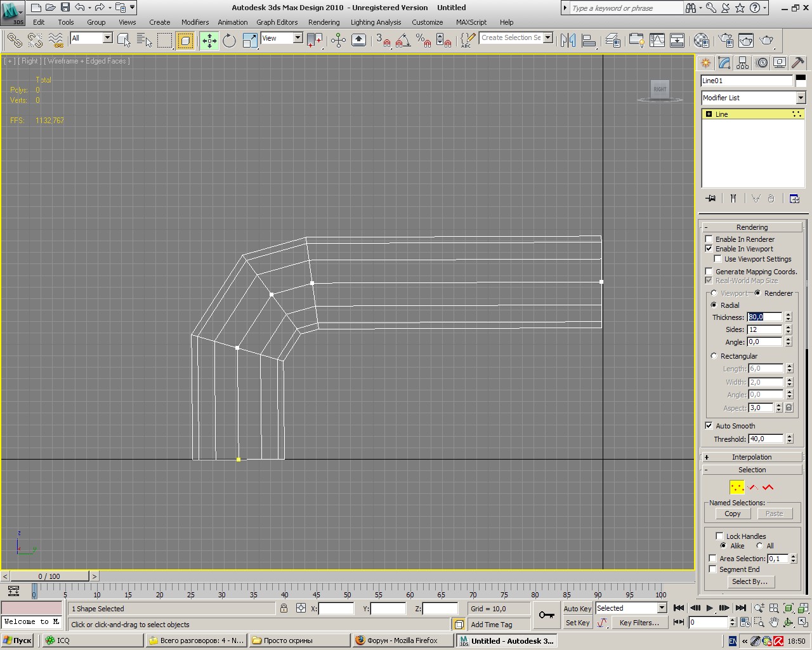812x650 pixels.
Task: Choose Spline sub-object selection level
Action: point(768,487)
